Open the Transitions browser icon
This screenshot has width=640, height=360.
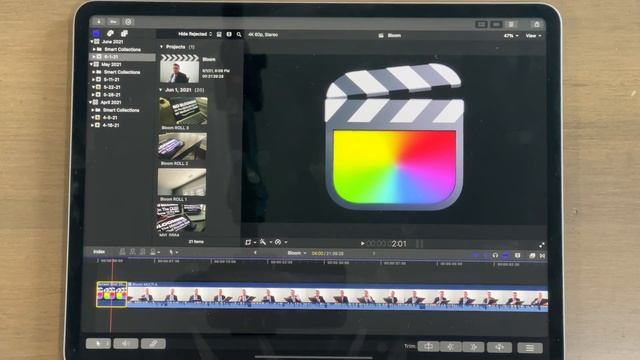click(542, 256)
